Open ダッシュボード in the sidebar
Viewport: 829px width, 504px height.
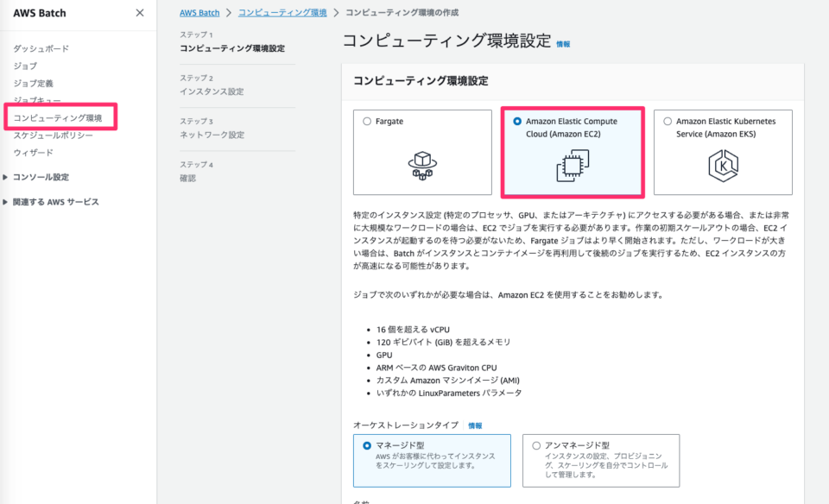[41, 48]
